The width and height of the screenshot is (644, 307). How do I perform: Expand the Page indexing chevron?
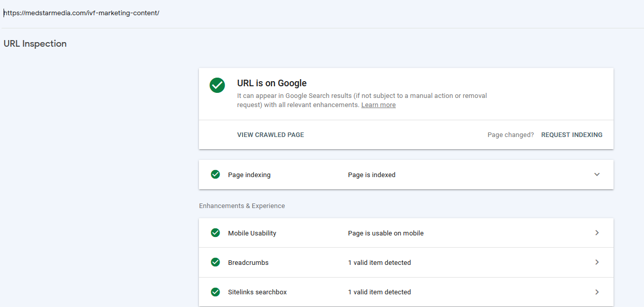[x=597, y=175]
